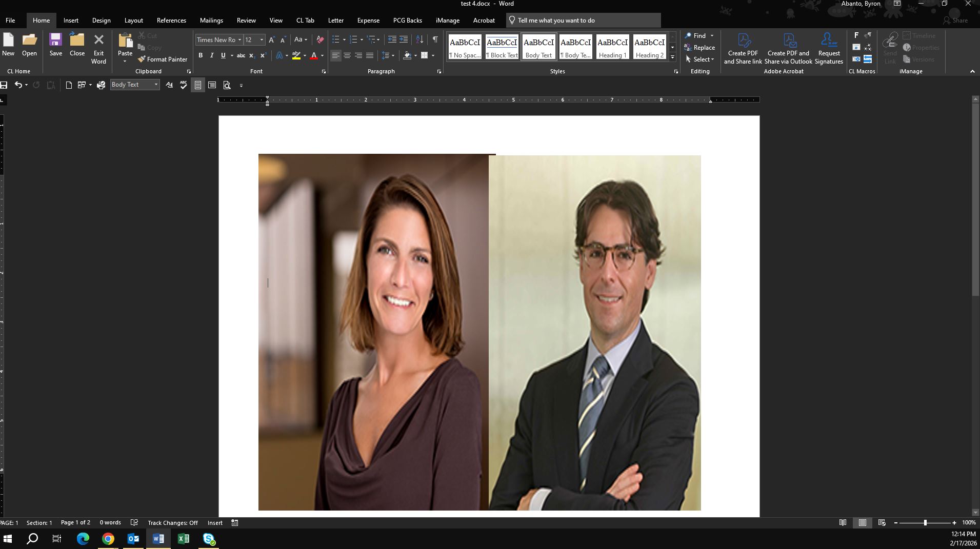Click the Show/Hide paragraph marks icon
980x549 pixels.
pyautogui.click(x=435, y=39)
